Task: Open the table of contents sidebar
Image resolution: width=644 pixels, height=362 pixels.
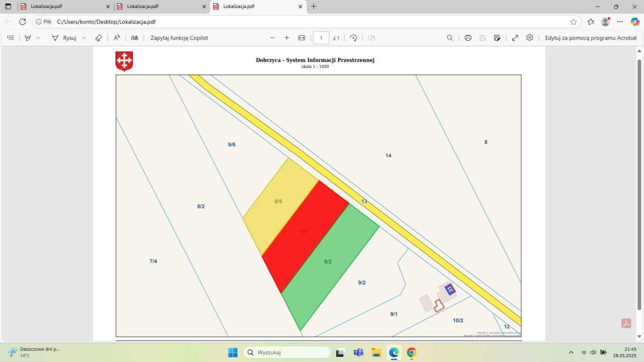Action: pos(11,38)
